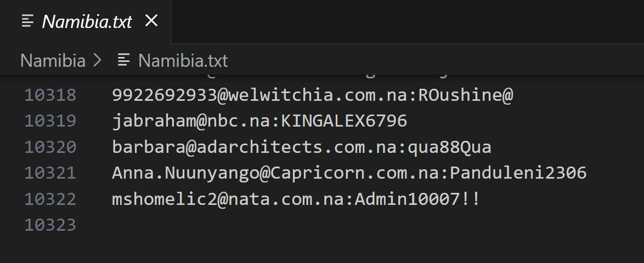Open the Namibia folder breadcrumb
Image resolution: width=644 pixels, height=263 pixels.
53,60
